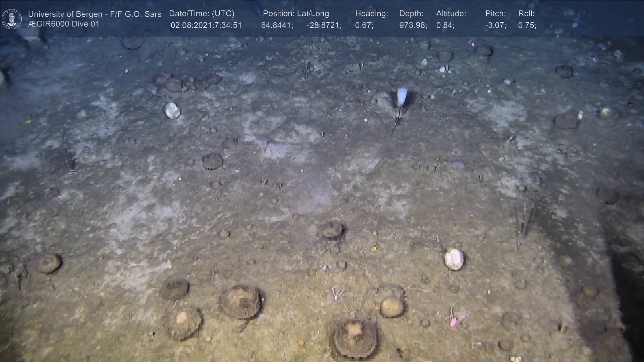
Task: Click the Pitch label
Action: (x=495, y=14)
